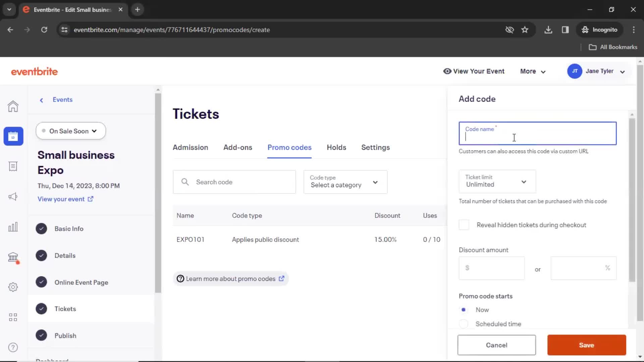Click the left event menu scrollbar
The width and height of the screenshot is (644, 362).
[158, 193]
